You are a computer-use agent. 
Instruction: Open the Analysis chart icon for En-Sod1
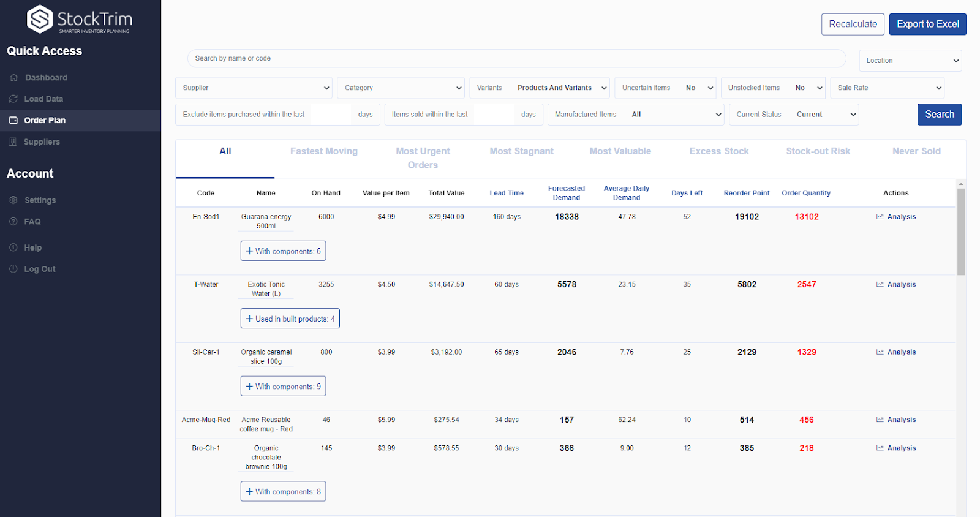[x=880, y=217]
